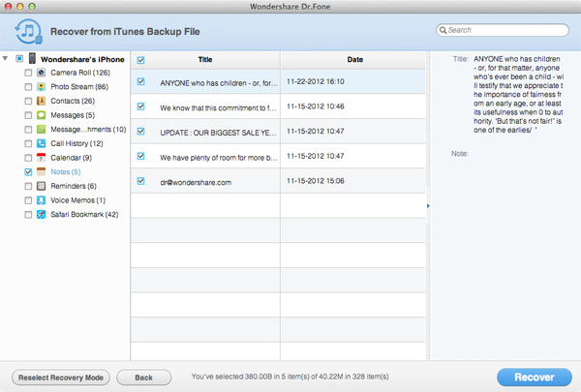581x392 pixels.
Task: Click Reselect Recovery Mode button
Action: pos(61,377)
